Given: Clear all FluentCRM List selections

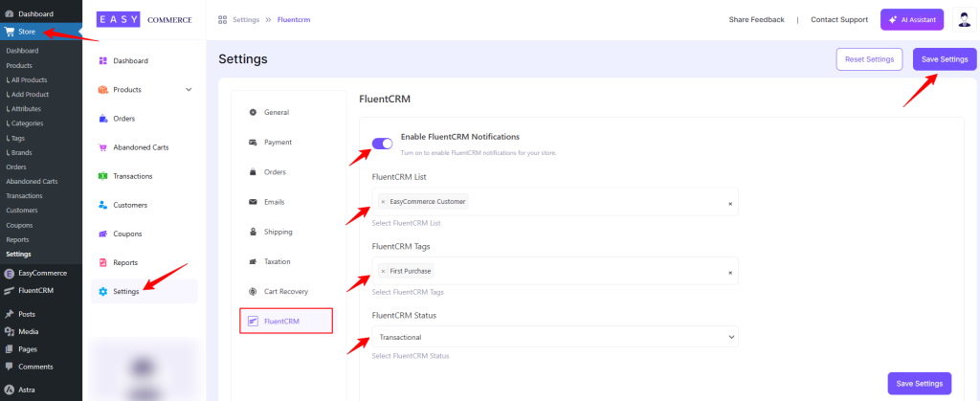Looking at the screenshot, I should [730, 204].
